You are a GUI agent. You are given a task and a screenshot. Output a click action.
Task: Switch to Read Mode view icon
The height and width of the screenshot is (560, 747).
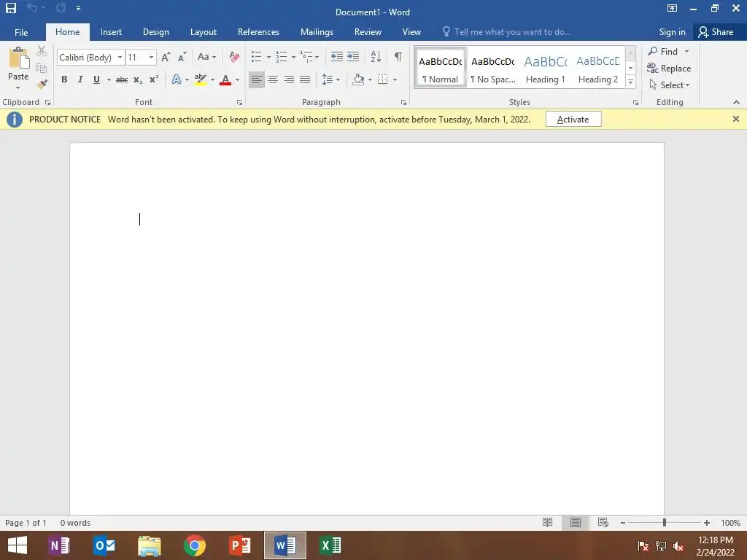click(x=547, y=522)
